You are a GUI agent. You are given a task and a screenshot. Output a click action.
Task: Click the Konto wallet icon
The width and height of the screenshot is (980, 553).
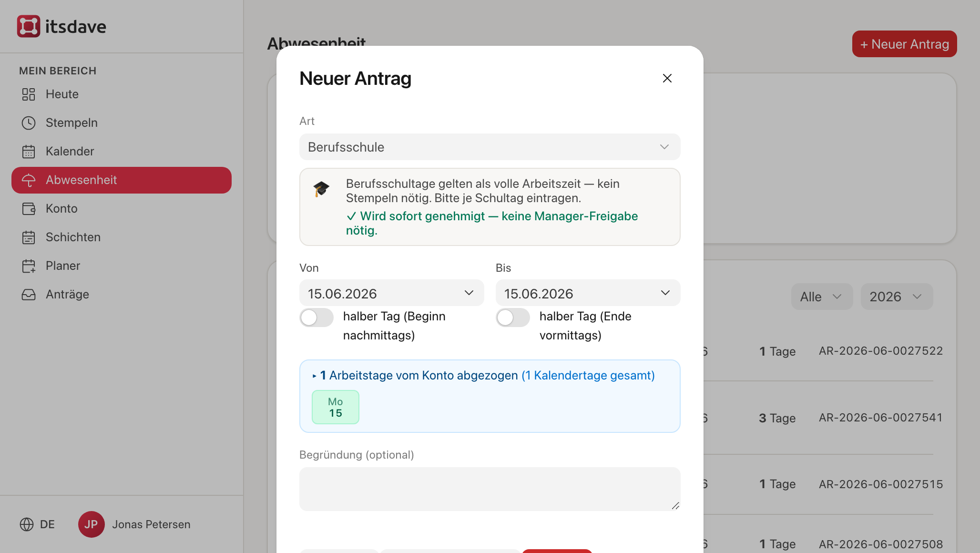pyautogui.click(x=29, y=209)
